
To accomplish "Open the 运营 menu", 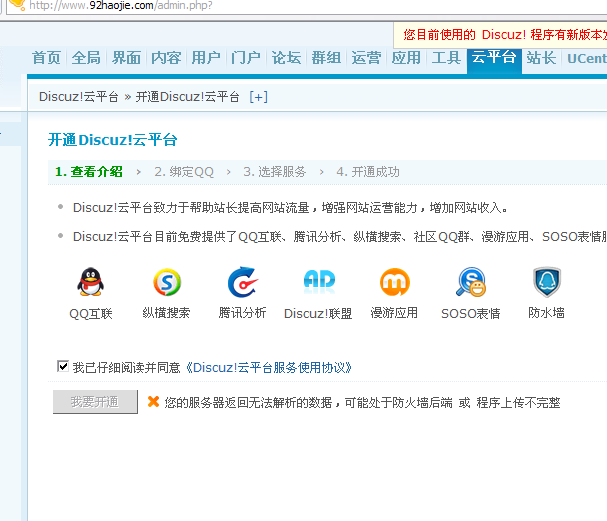I will [366, 58].
